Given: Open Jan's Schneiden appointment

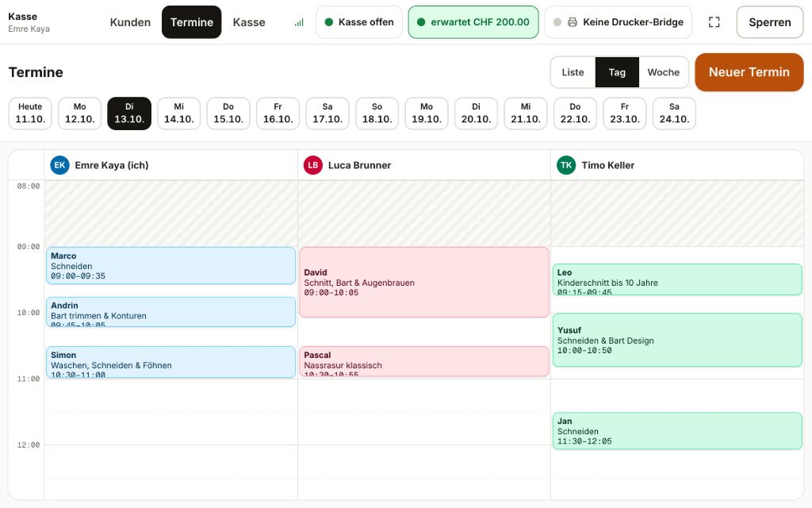Looking at the screenshot, I should coord(677,431).
